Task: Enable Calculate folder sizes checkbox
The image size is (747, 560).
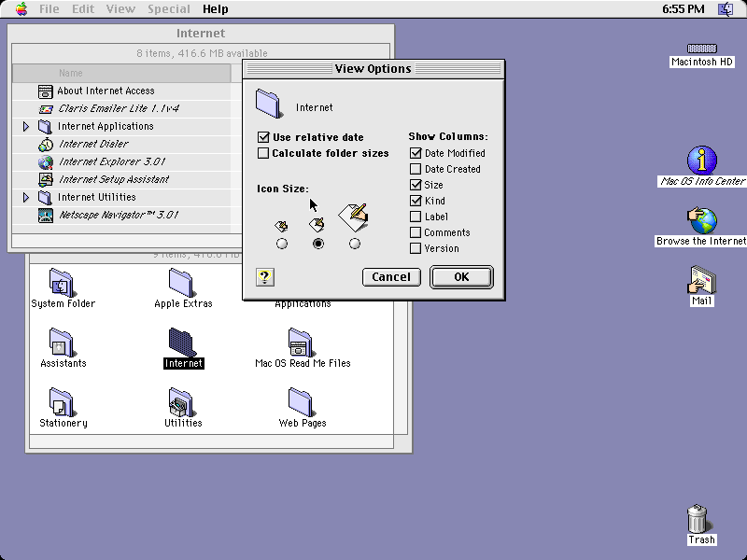Action: [263, 153]
